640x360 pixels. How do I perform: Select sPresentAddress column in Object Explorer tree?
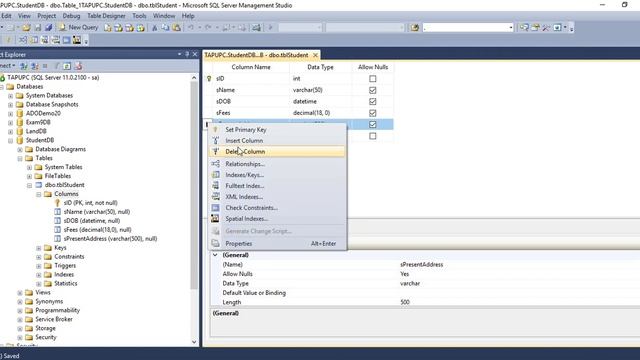click(x=110, y=239)
